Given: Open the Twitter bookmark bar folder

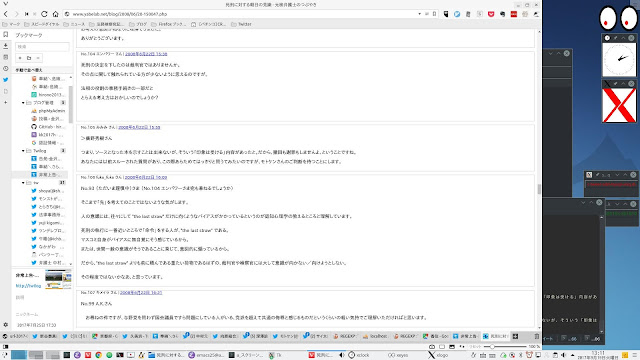Looking at the screenshot, I should tap(241, 24).
